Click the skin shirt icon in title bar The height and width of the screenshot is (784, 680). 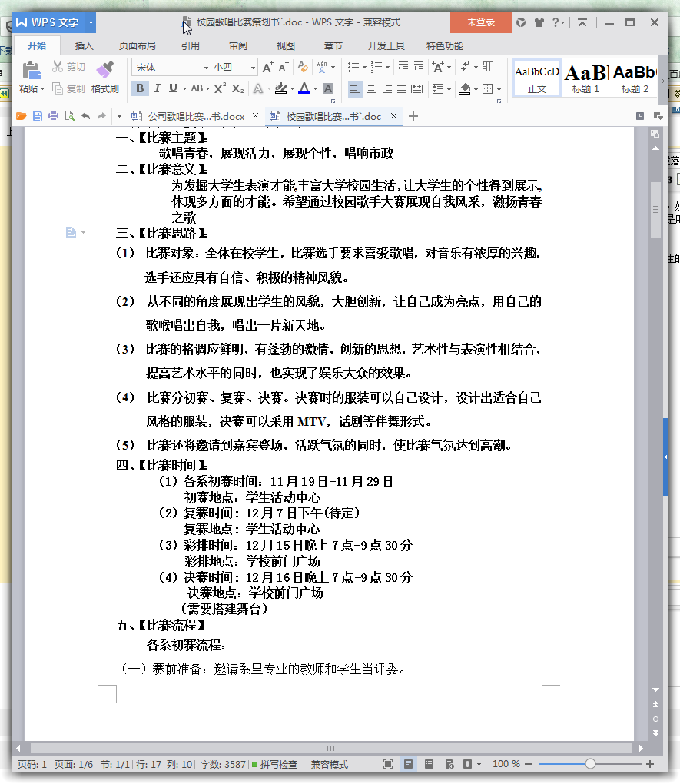539,22
